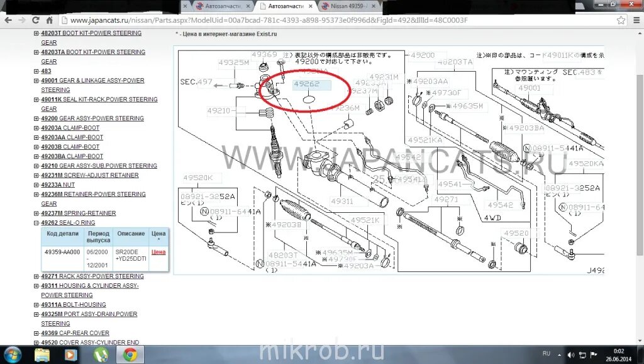Bookmark page with star icon

coord(621,20)
